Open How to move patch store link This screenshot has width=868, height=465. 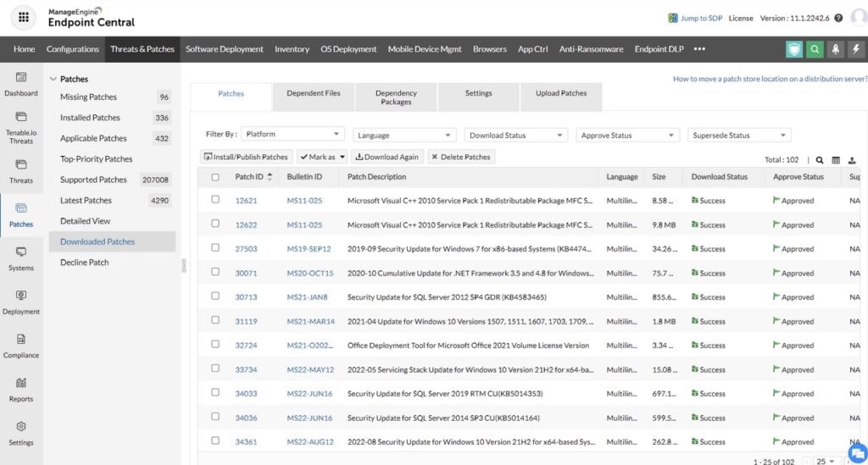770,79
